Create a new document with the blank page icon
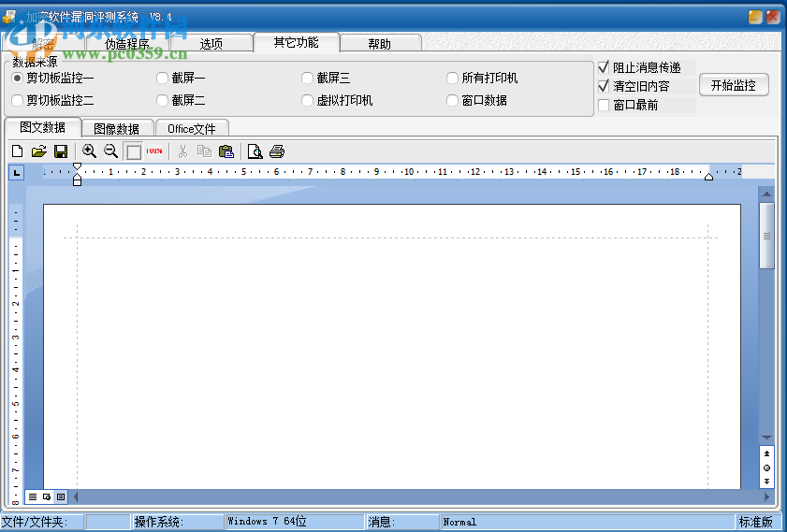787x532 pixels. (18, 151)
